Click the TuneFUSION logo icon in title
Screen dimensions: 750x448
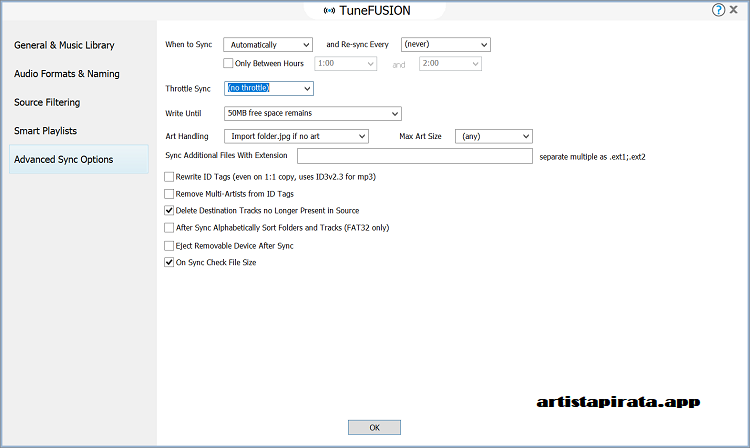[x=330, y=11]
